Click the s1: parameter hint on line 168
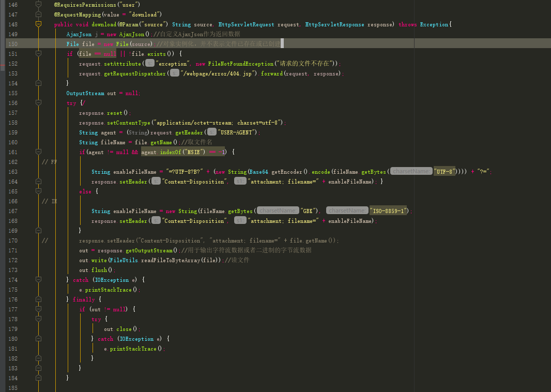Viewport: 551px width, 392px height. click(240, 221)
